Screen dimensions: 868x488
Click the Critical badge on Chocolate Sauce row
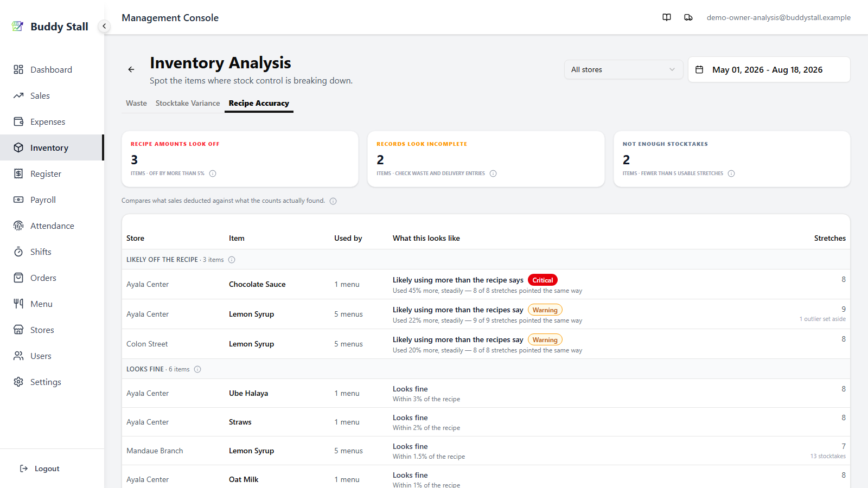(x=542, y=280)
